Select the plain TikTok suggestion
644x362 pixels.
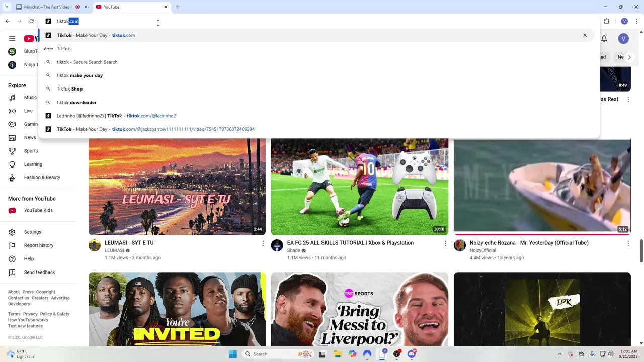pyautogui.click(x=317, y=49)
